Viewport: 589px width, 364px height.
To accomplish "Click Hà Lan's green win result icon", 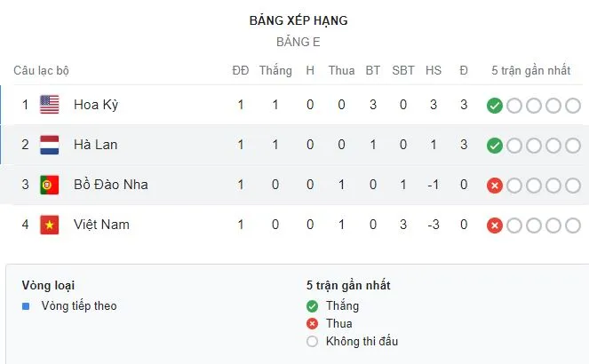I will pyautogui.click(x=495, y=146).
